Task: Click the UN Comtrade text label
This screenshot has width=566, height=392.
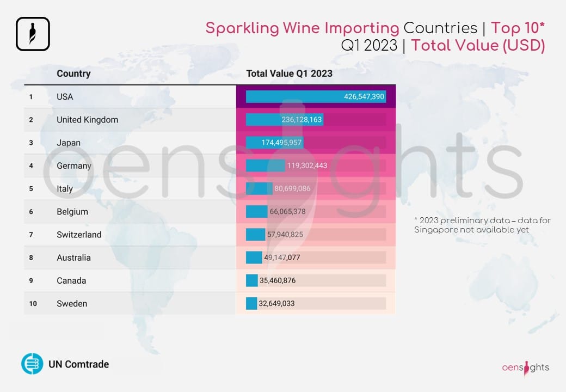Action: pyautogui.click(x=78, y=364)
